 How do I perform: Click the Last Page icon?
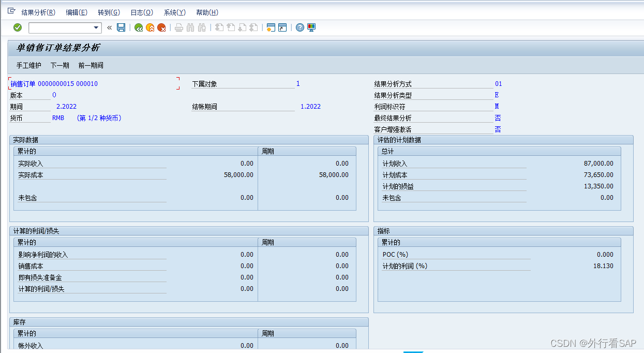tap(253, 27)
